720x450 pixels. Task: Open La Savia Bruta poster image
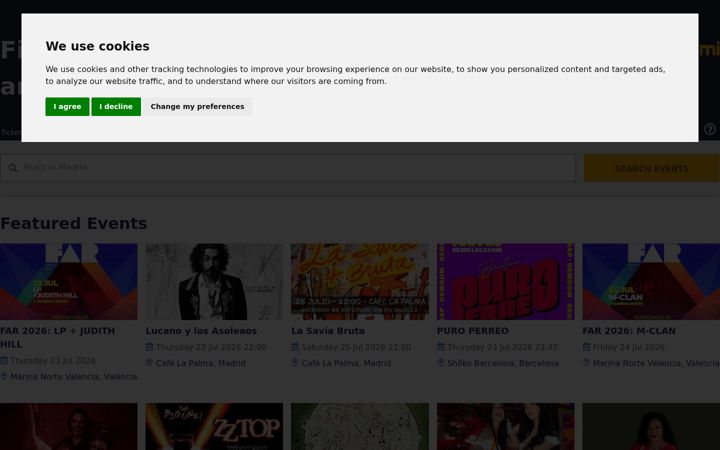point(360,281)
